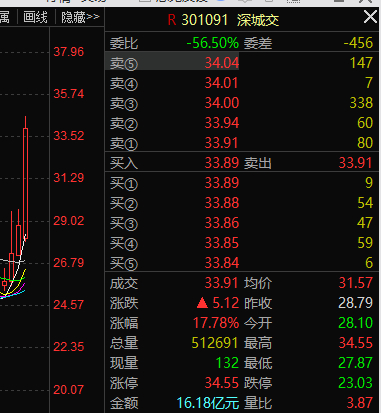Viewport: 381px width, 413px height.
Task: Select the 卖⑤ price 34.04 row
Action: 242,63
